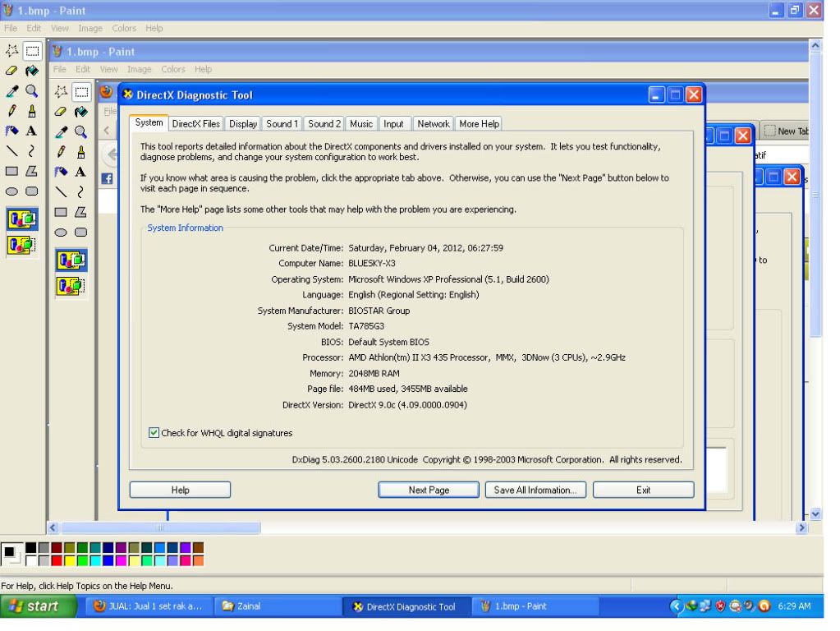Click the Help button at dialog bottom left
Image resolution: width=840 pixels, height=631 pixels.
coord(180,490)
